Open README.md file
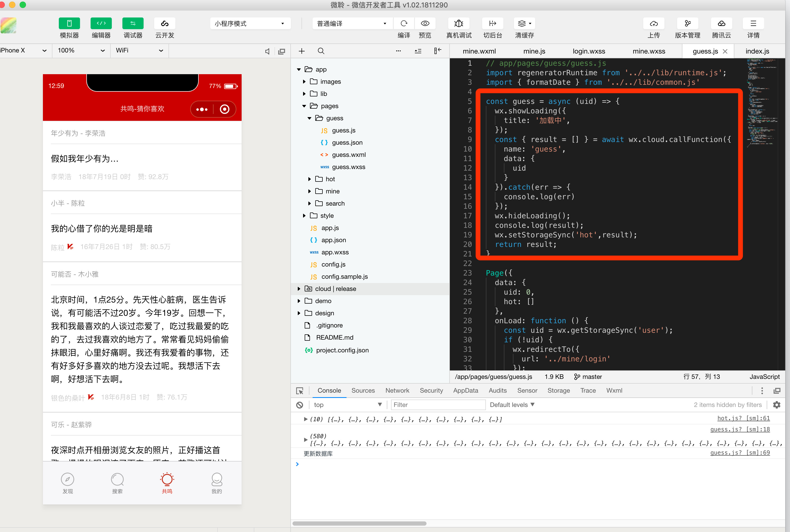790x532 pixels. (334, 338)
